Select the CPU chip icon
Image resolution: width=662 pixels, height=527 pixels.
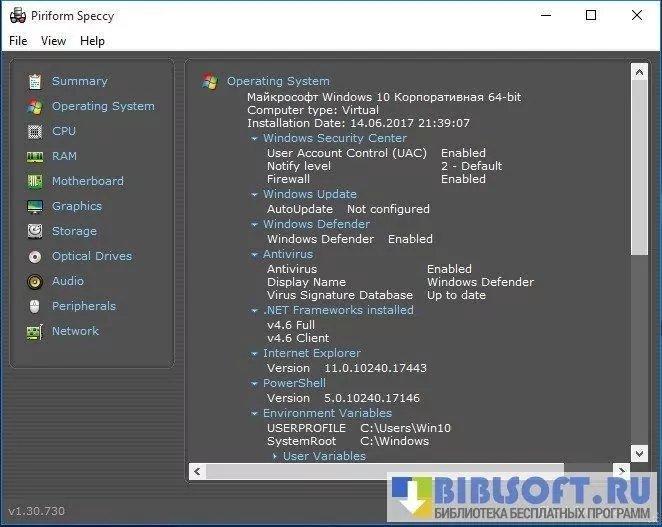(35, 131)
